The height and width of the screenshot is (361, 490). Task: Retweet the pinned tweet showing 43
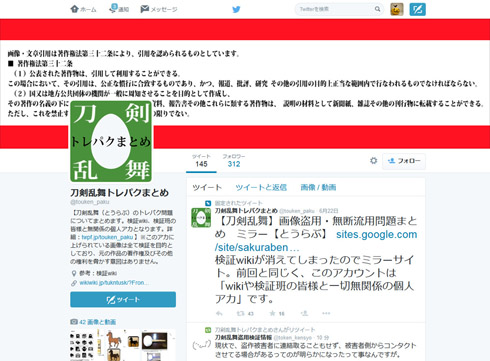click(245, 313)
